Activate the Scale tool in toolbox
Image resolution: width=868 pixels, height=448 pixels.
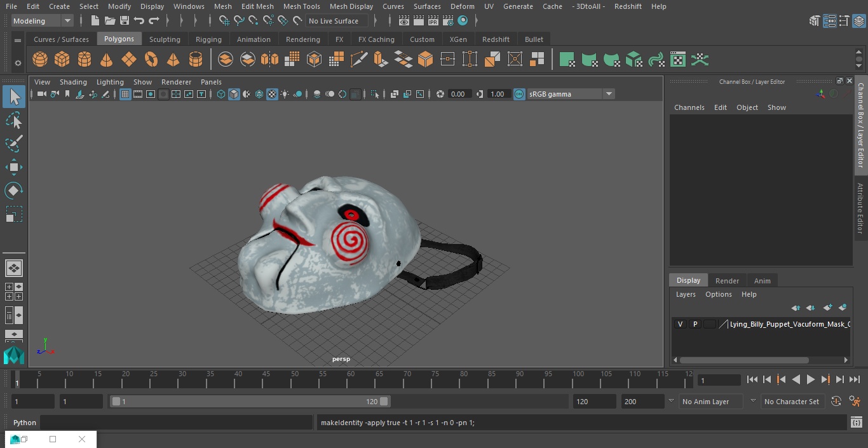pyautogui.click(x=14, y=214)
